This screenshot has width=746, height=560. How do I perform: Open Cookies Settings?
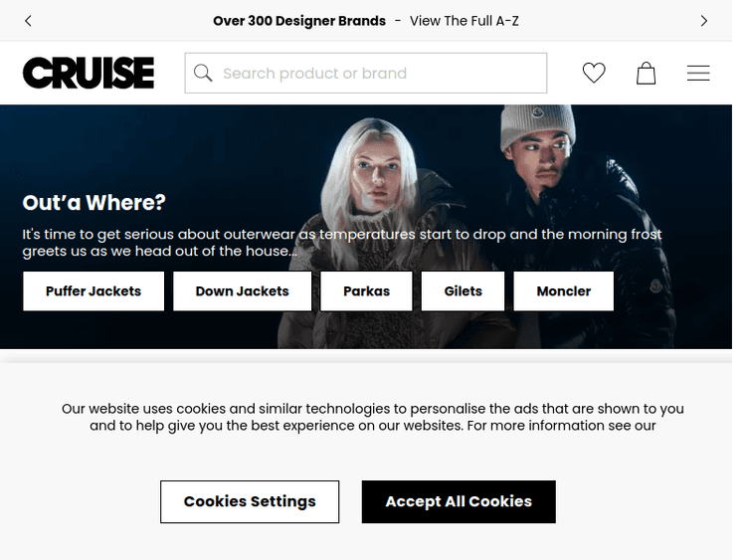250,501
